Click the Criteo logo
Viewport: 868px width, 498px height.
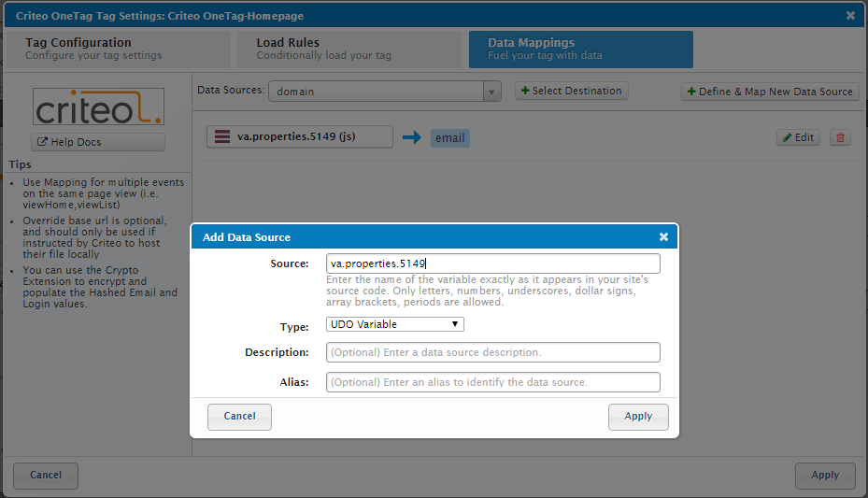(98, 107)
